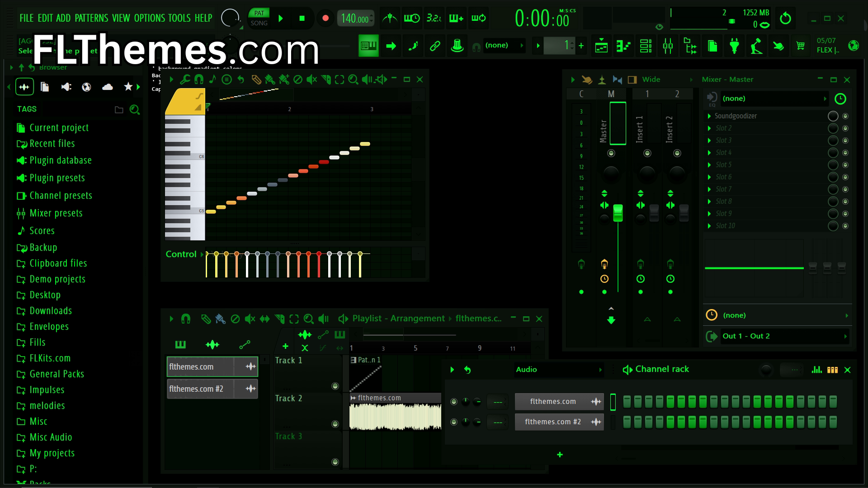Open the piano roll from toolbar
The image size is (868, 488).
click(x=623, y=46)
